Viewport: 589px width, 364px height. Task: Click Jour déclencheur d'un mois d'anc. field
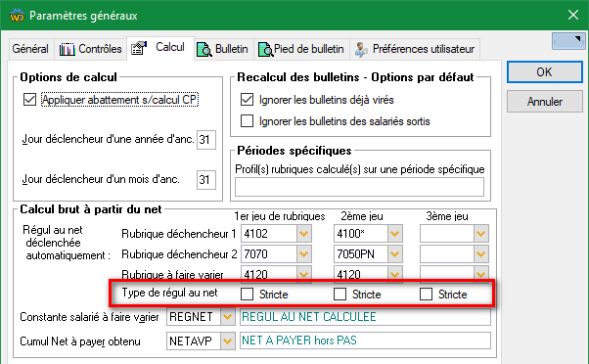206,180
